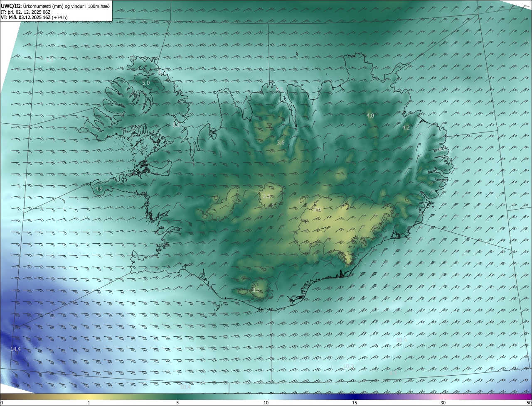Click the 3.3 value on the southern glacier

[256, 290]
